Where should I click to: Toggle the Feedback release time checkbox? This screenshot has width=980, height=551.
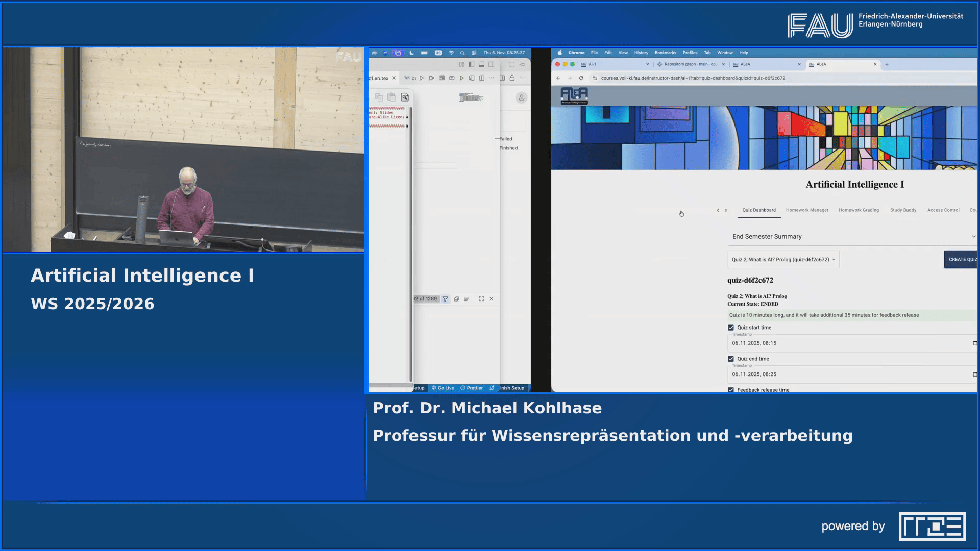tap(731, 390)
